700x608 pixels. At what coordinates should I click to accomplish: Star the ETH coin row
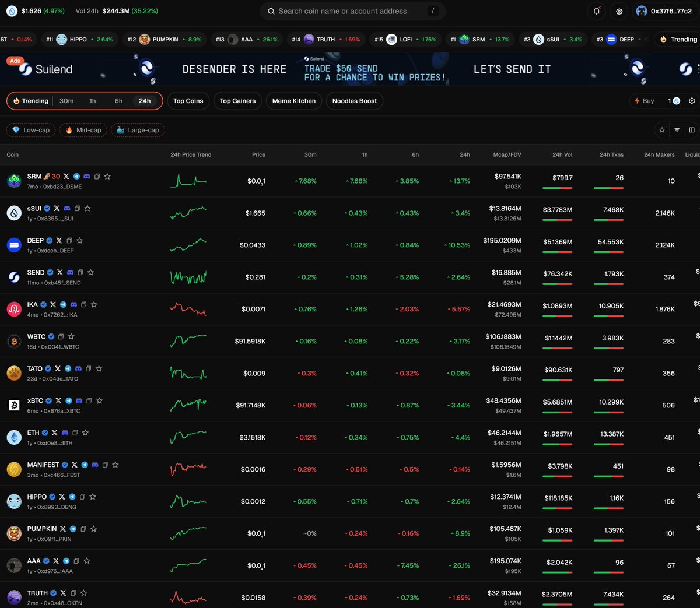[85, 433]
